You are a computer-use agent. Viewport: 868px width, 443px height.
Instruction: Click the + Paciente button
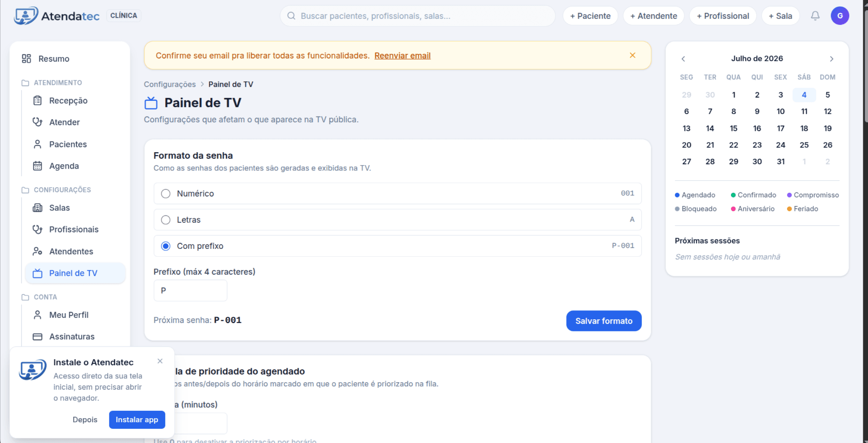pos(590,16)
